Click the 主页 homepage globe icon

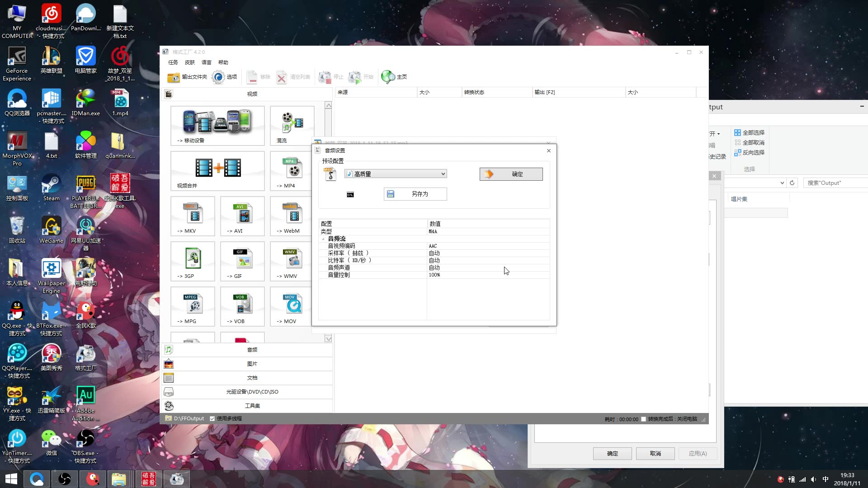[388, 77]
